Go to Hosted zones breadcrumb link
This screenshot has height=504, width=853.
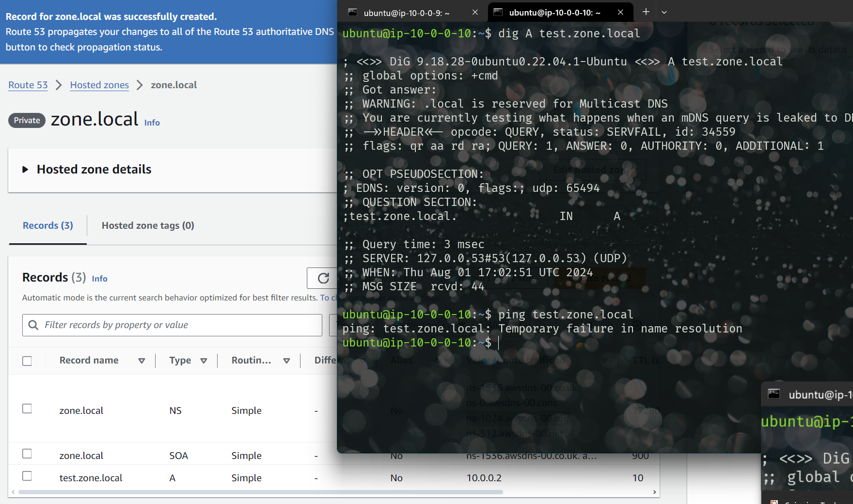[99, 85]
